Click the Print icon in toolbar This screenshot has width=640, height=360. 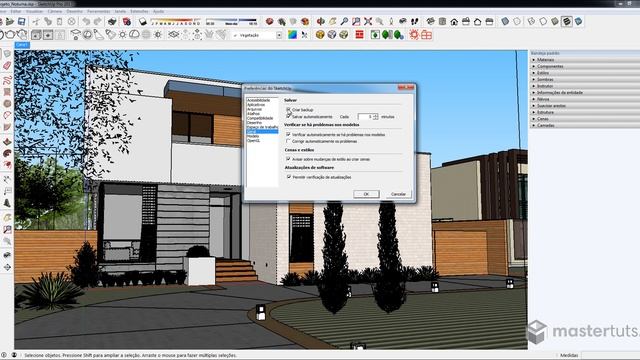pos(112,21)
